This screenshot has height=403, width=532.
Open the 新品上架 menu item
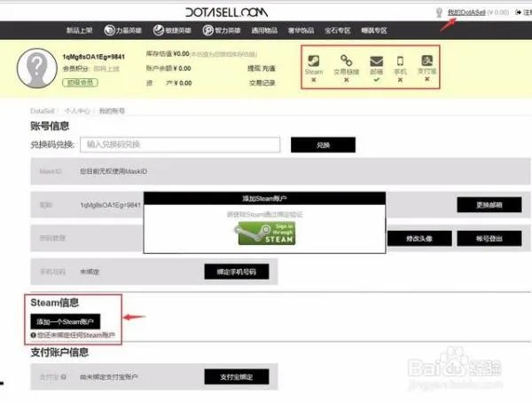coord(79,30)
